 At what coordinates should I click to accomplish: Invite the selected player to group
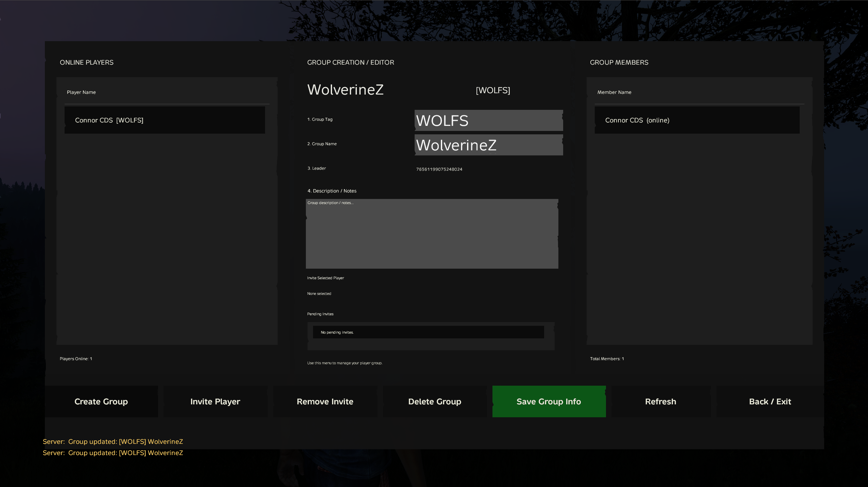pos(215,401)
